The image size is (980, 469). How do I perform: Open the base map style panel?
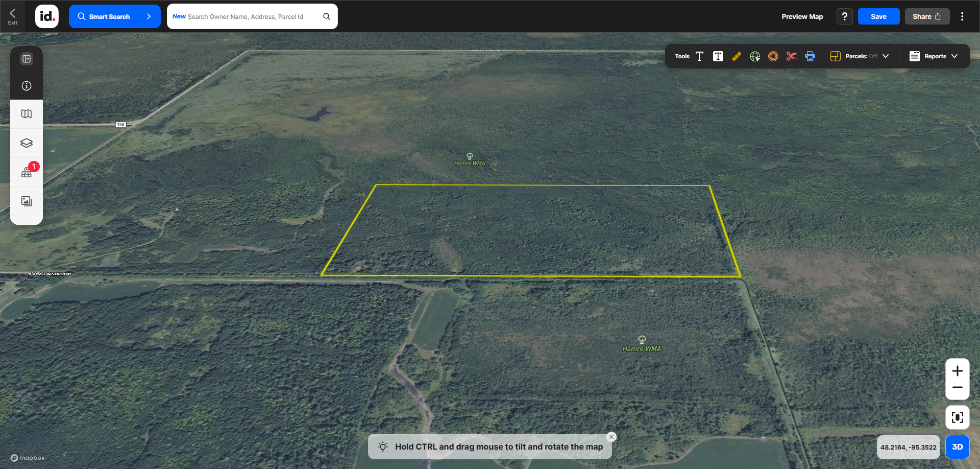tap(27, 114)
